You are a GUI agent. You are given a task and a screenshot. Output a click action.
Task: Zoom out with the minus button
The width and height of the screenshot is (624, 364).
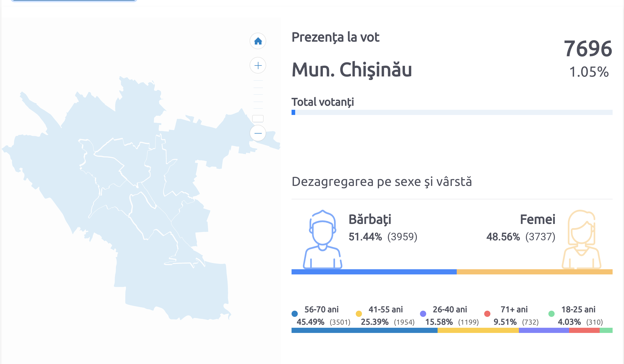pos(258,133)
